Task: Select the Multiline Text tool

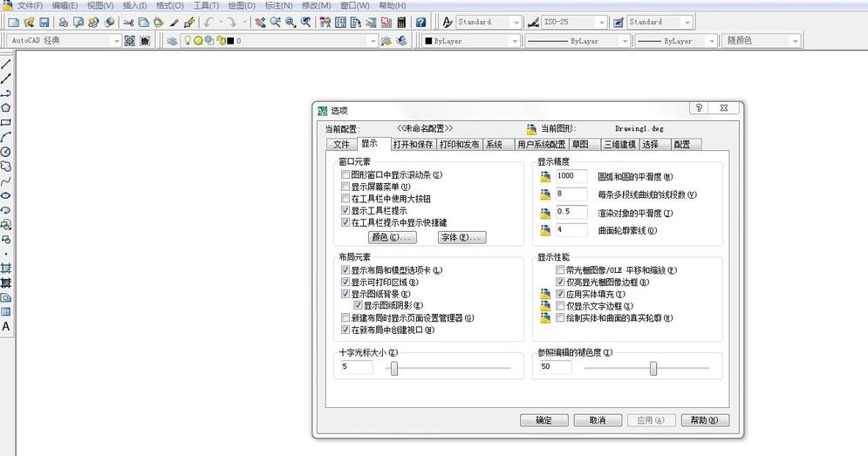Action: point(5,326)
